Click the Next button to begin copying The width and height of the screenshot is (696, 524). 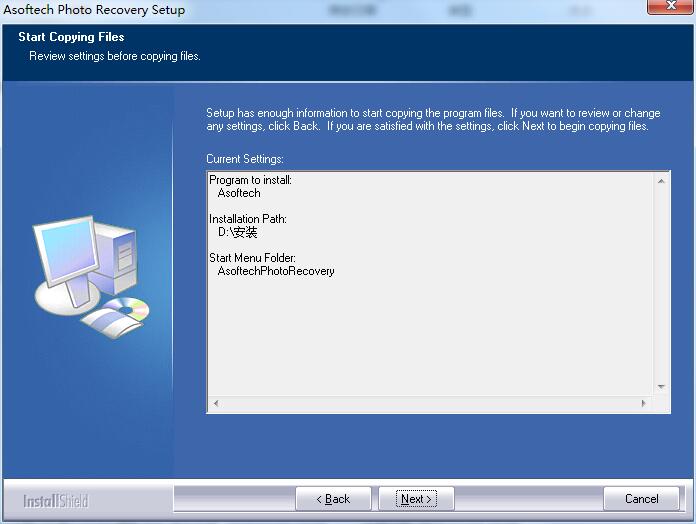tap(416, 499)
